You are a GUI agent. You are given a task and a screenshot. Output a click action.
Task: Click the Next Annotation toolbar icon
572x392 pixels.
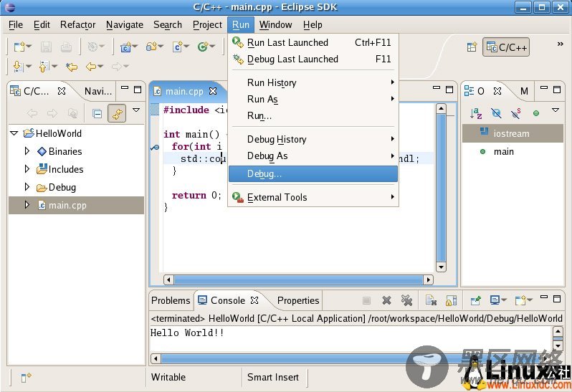18,67
